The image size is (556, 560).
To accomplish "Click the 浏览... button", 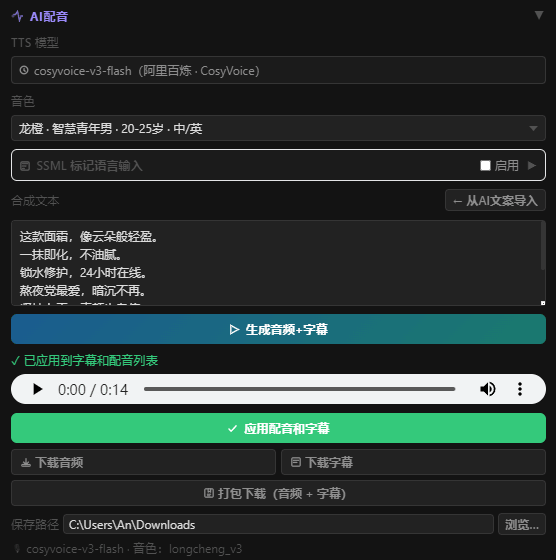I will tap(522, 525).
